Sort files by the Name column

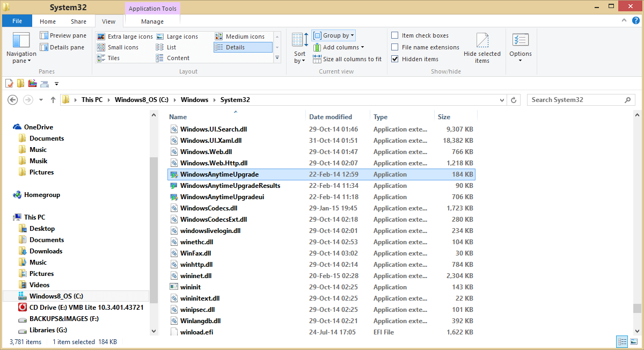(236, 116)
